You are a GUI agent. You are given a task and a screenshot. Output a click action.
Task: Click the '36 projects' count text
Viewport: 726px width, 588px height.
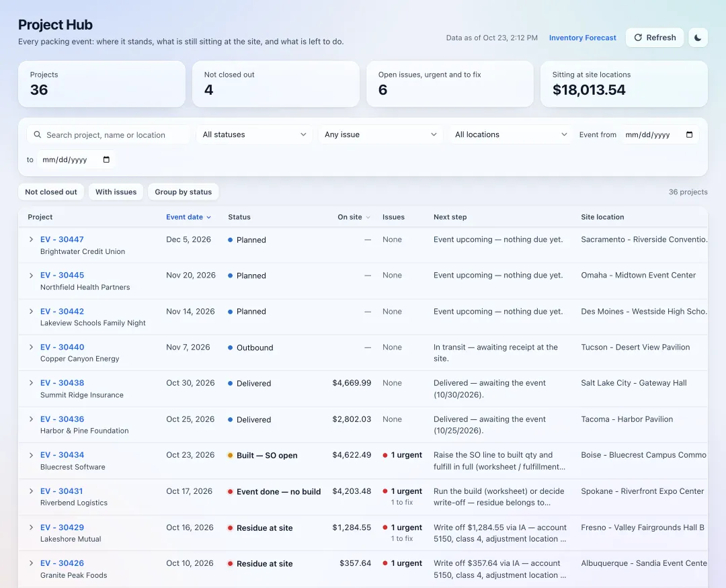coord(688,192)
